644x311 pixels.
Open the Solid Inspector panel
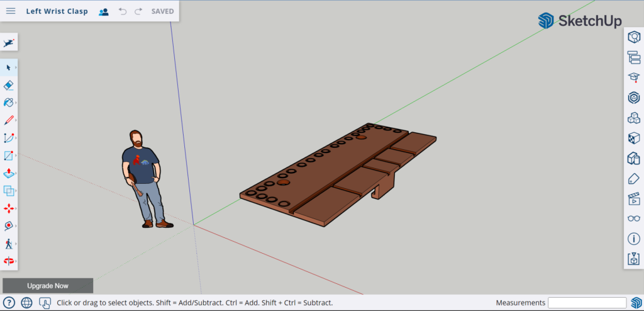pos(634,259)
